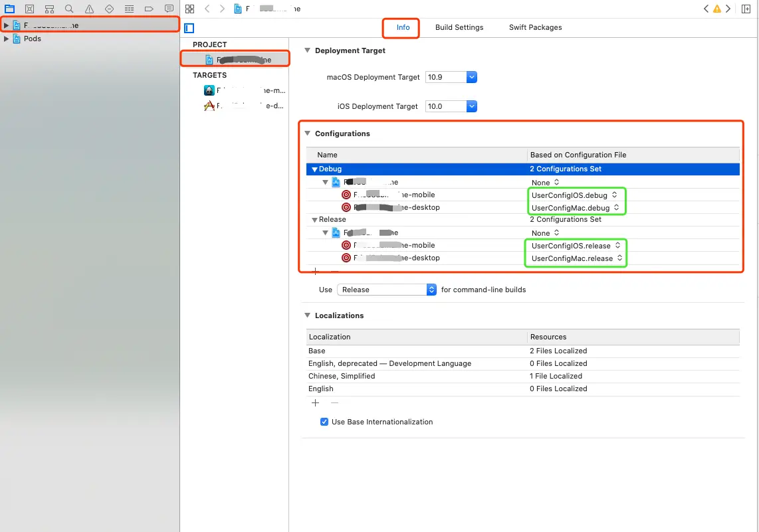Add editor on the right icon
This screenshot has width=759, height=532.
(x=746, y=9)
